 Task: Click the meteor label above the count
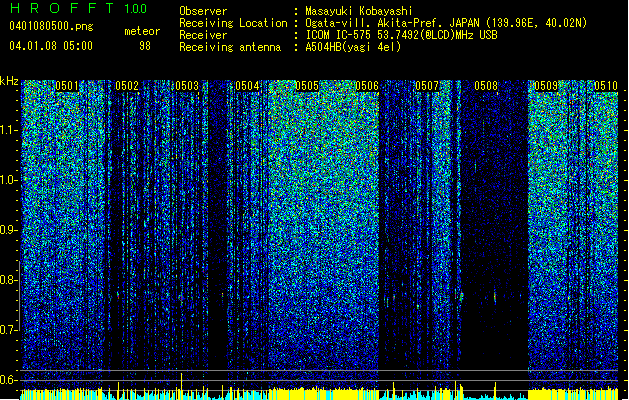[x=142, y=31]
